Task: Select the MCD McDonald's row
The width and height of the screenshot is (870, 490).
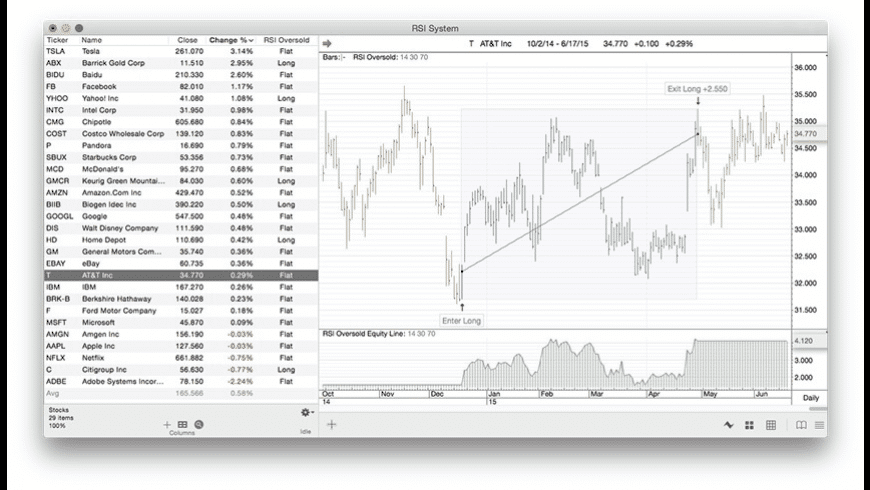Action: click(x=181, y=169)
